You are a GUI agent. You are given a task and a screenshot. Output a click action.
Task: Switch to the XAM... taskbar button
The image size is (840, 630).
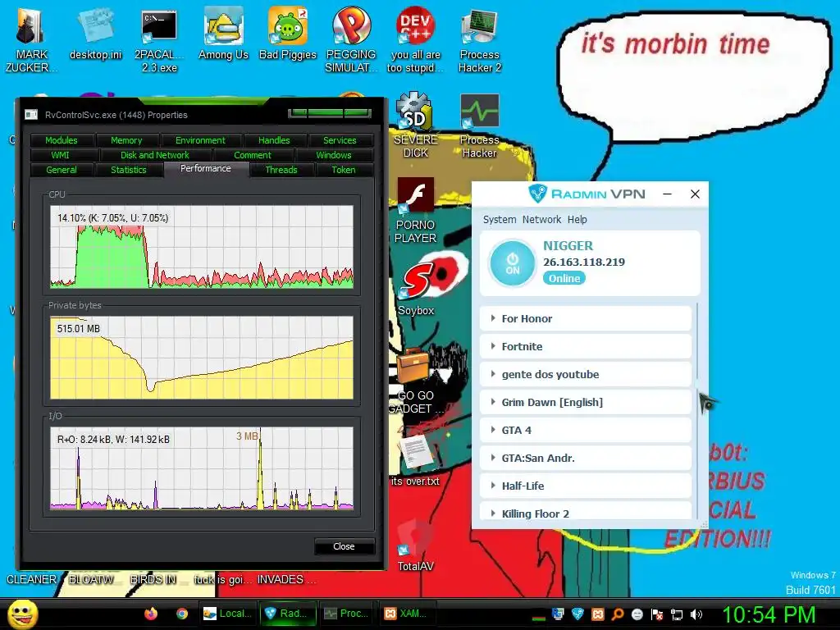[408, 614]
